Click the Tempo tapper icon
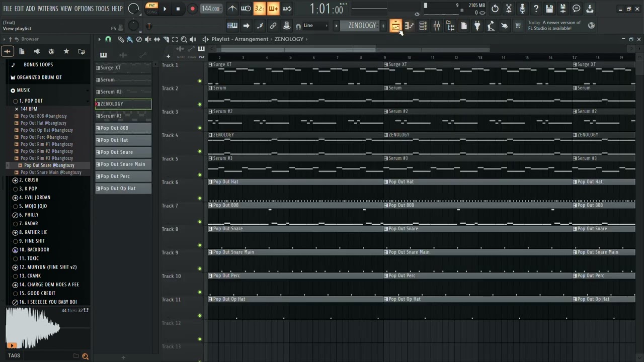The width and height of the screenshot is (644, 362). tap(491, 26)
